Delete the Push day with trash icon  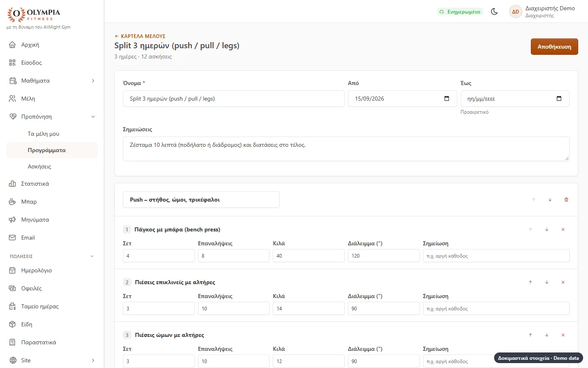click(x=566, y=200)
